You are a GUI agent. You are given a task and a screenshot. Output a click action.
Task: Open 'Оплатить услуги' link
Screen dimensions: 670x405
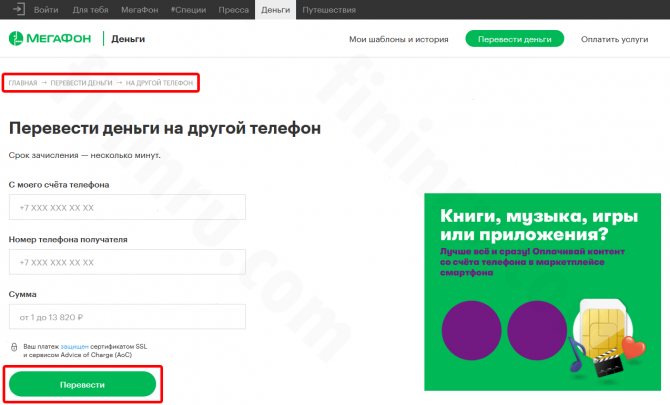pos(615,39)
